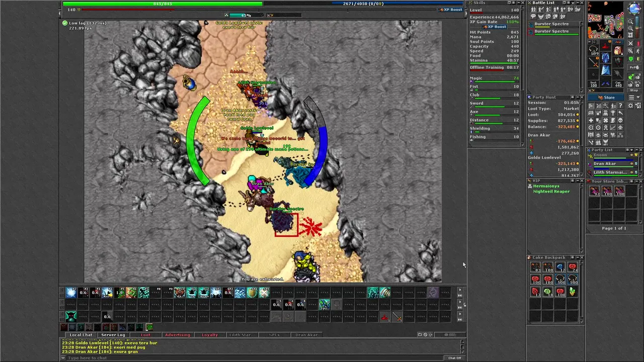
Task: Select the blue potion with count 12
Action: click(560, 267)
